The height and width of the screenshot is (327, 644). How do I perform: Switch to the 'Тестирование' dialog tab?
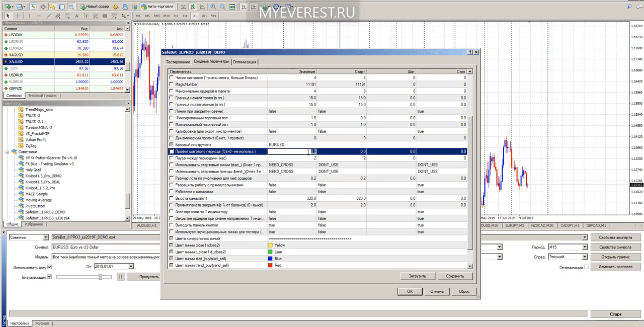point(178,62)
